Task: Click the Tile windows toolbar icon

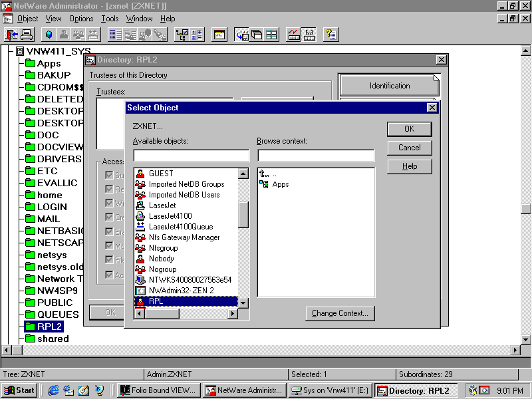Action: [271, 35]
